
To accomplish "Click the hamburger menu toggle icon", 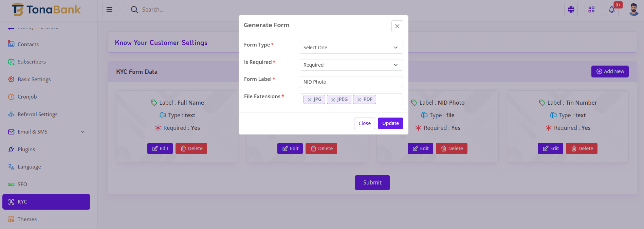I will coord(109,10).
